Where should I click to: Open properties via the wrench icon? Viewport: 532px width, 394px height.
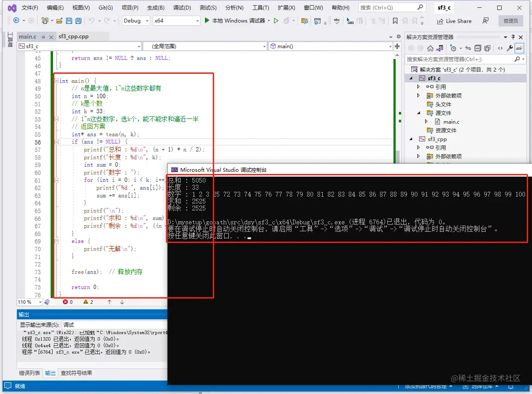pyautogui.click(x=510, y=48)
